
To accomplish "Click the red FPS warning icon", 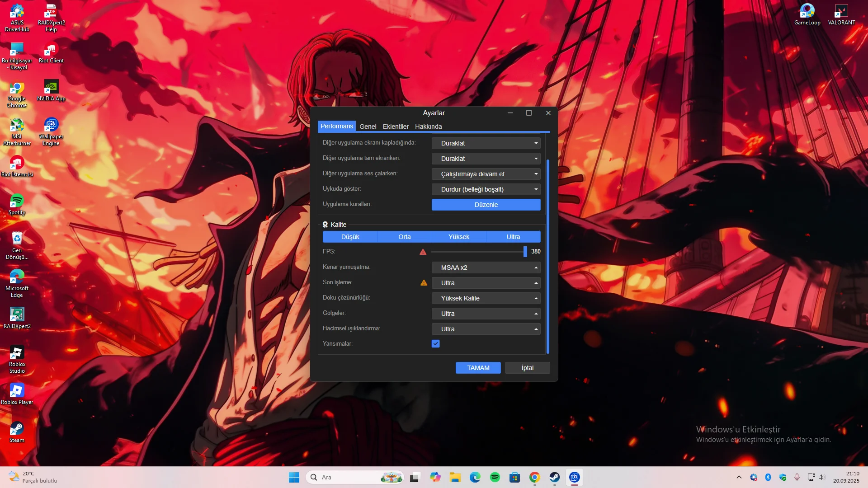I will [423, 252].
